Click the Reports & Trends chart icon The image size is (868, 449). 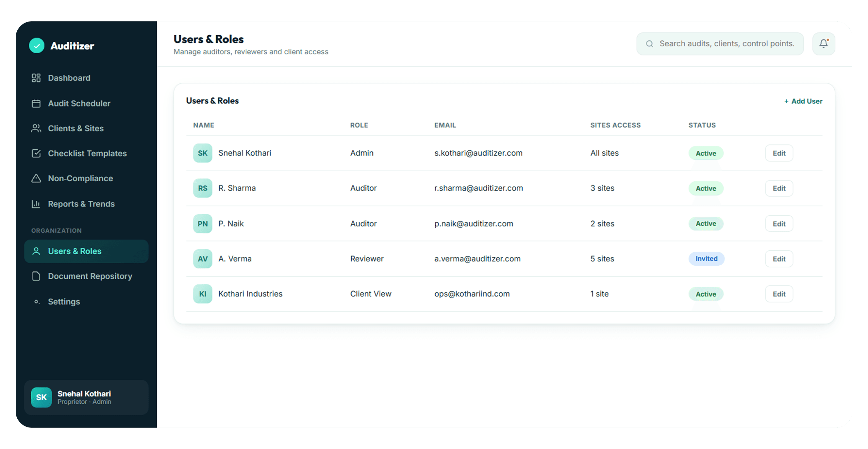pyautogui.click(x=36, y=204)
